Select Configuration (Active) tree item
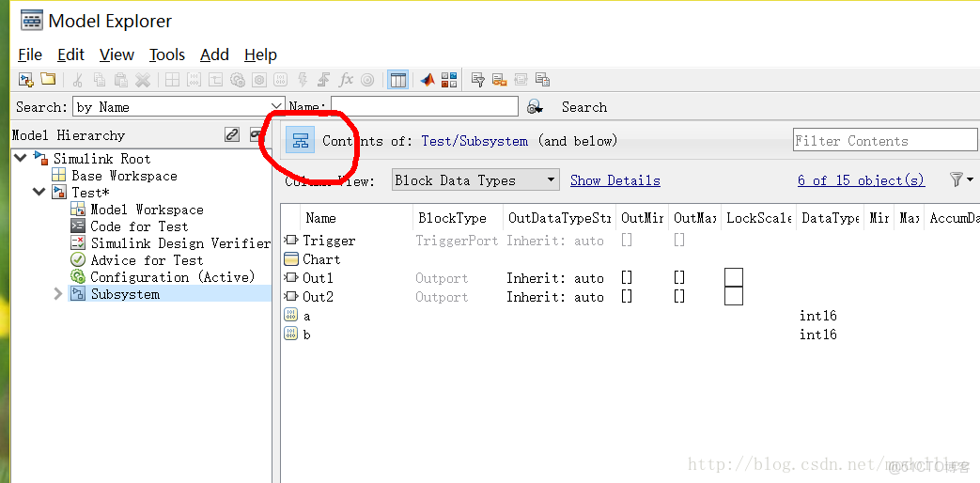Screen dimensions: 980x483 173,277
